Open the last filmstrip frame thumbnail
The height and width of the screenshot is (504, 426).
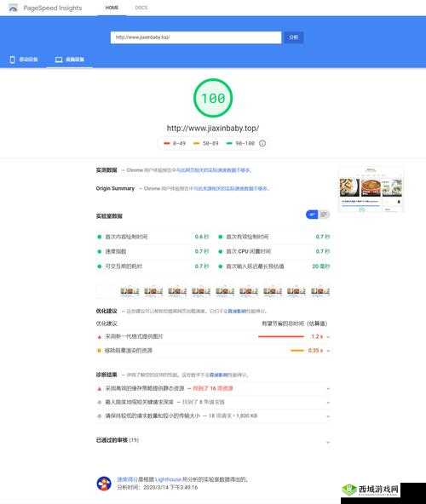(320, 291)
